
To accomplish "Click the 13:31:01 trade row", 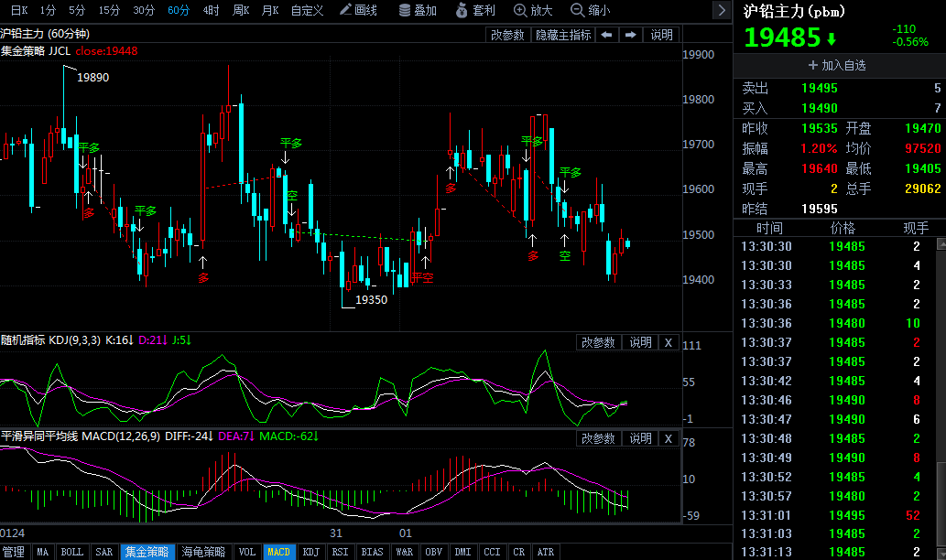I will (835, 515).
